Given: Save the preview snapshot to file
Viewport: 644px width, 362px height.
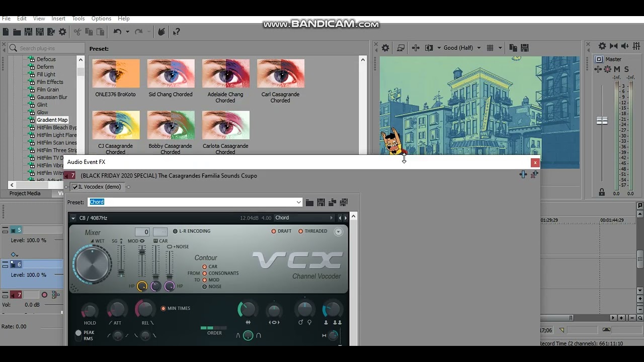Looking at the screenshot, I should pos(525,48).
